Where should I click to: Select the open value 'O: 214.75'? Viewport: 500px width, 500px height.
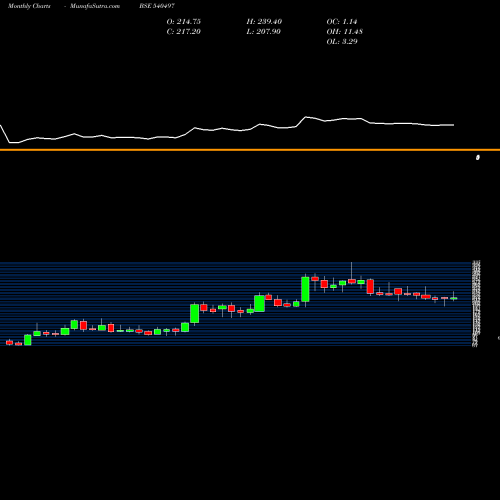click(184, 22)
